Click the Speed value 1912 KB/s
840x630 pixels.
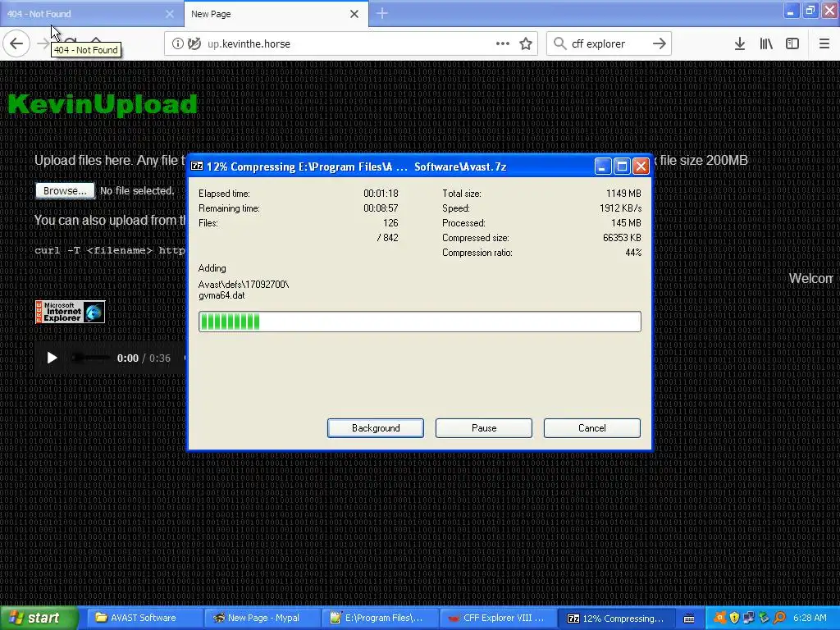(x=620, y=208)
